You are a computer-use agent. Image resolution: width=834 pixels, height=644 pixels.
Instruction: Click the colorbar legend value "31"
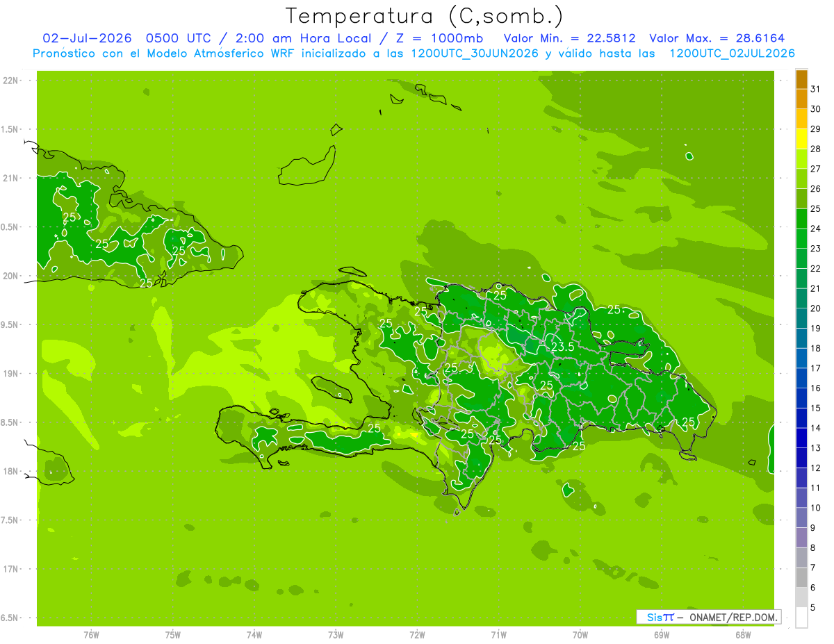pyautogui.click(x=815, y=89)
